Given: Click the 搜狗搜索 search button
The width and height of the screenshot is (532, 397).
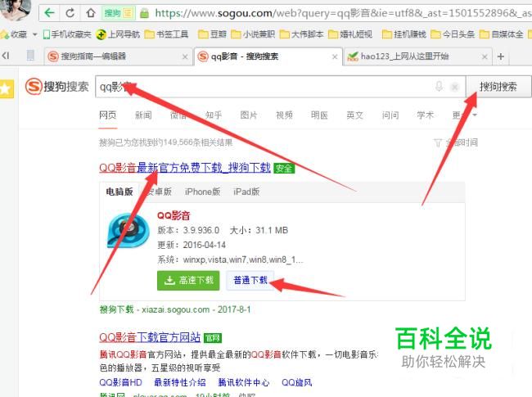Looking at the screenshot, I should pos(498,87).
